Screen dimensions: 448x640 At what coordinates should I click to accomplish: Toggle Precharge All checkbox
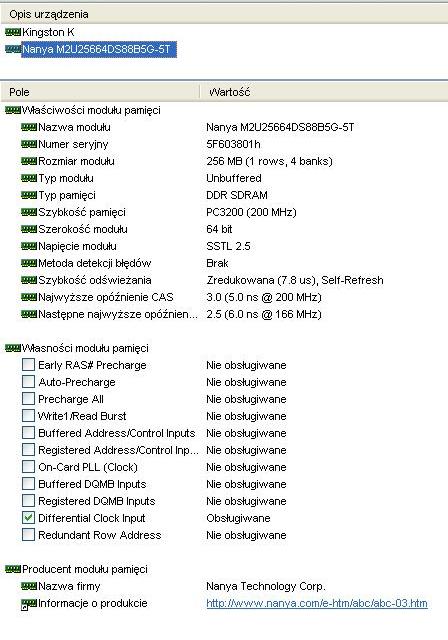28,398
